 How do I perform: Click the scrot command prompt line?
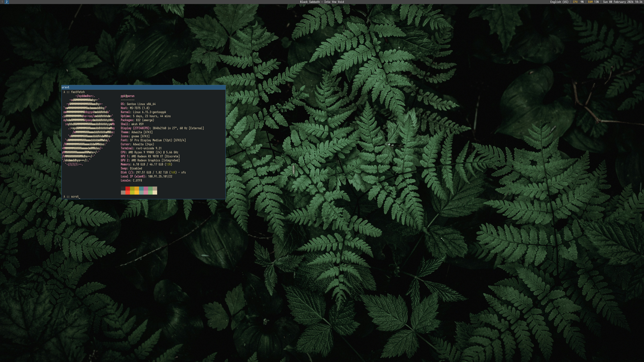tap(75, 197)
